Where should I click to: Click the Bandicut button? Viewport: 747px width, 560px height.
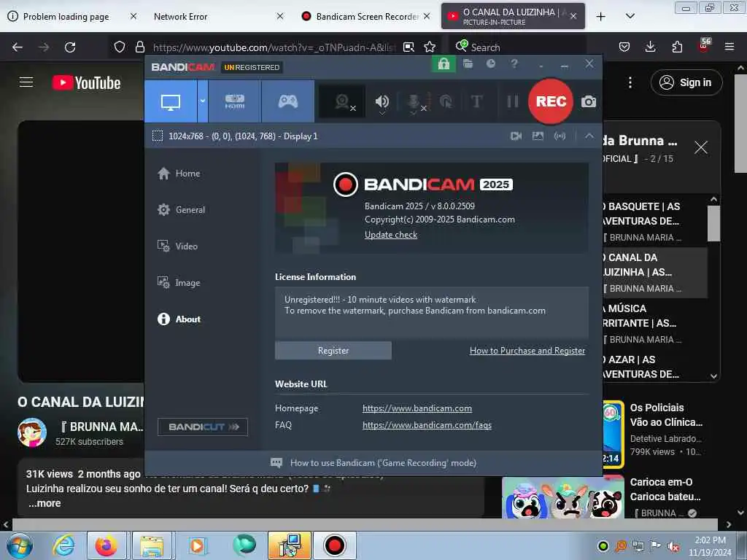pyautogui.click(x=203, y=427)
